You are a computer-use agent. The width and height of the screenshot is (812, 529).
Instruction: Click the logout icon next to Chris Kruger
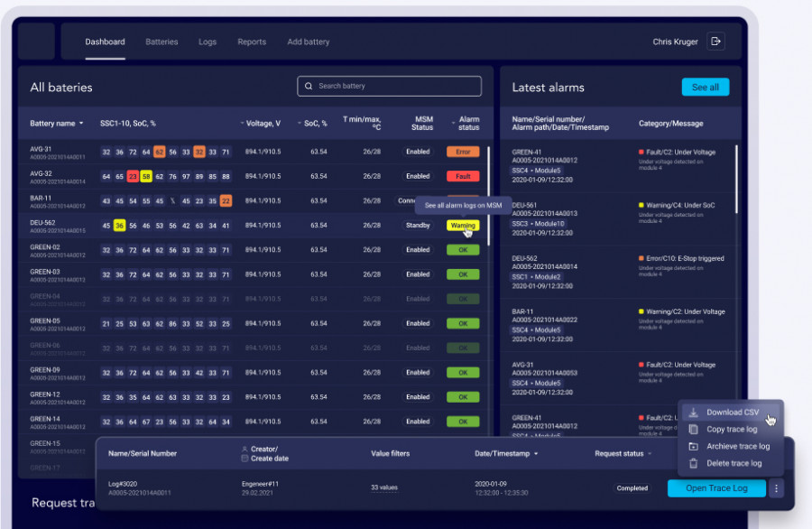[716, 42]
